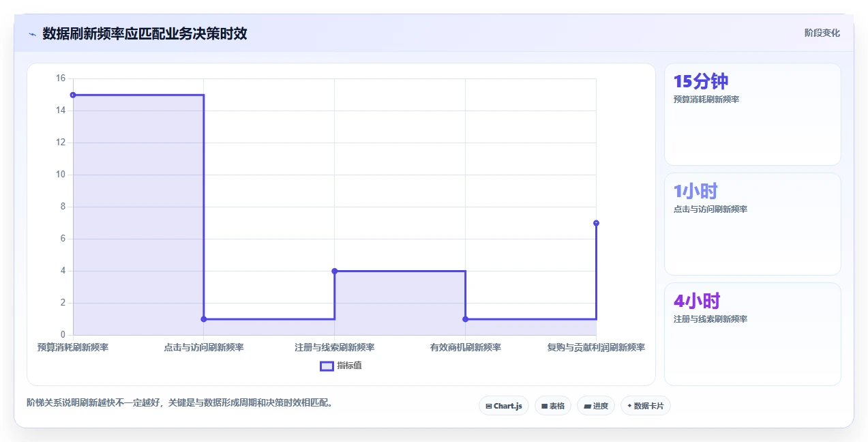Viewport: 868px width, 442px height.
Task: Click the 数据卡片 tag
Action: click(x=646, y=406)
